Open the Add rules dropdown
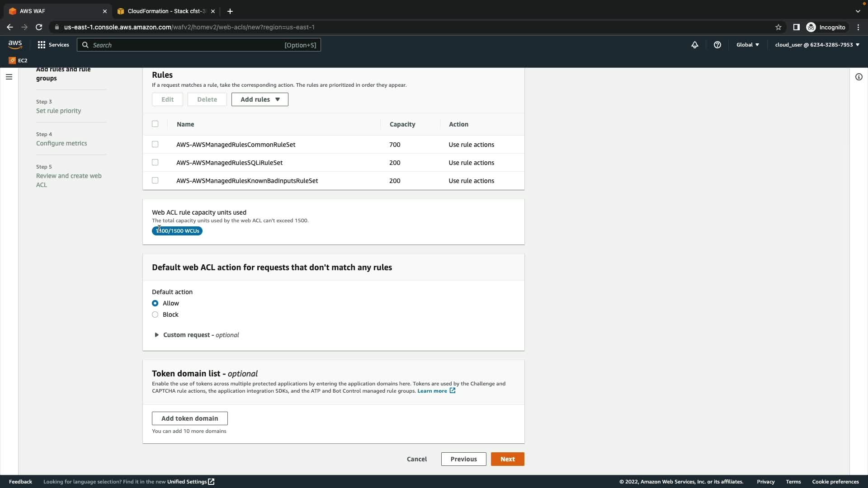The height and width of the screenshot is (488, 868). pos(259,99)
